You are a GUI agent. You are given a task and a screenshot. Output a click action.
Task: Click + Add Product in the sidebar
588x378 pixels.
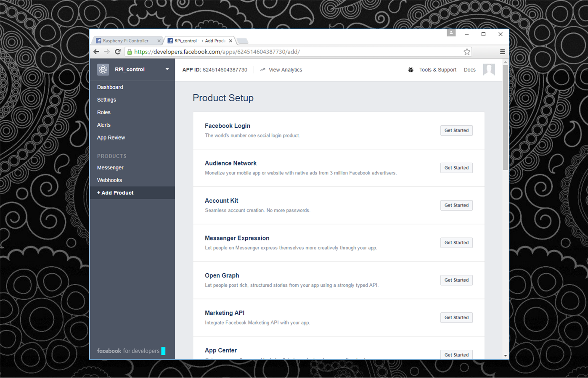[132, 193]
